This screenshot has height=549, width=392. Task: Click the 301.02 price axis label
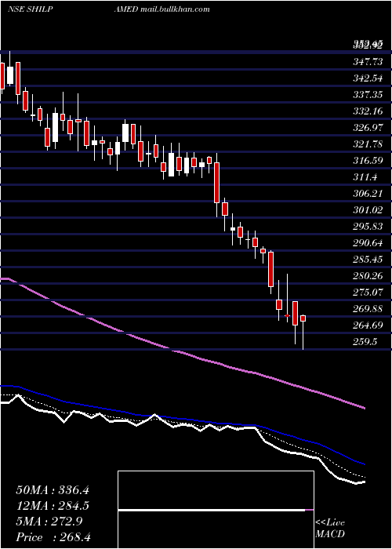pyautogui.click(x=368, y=210)
